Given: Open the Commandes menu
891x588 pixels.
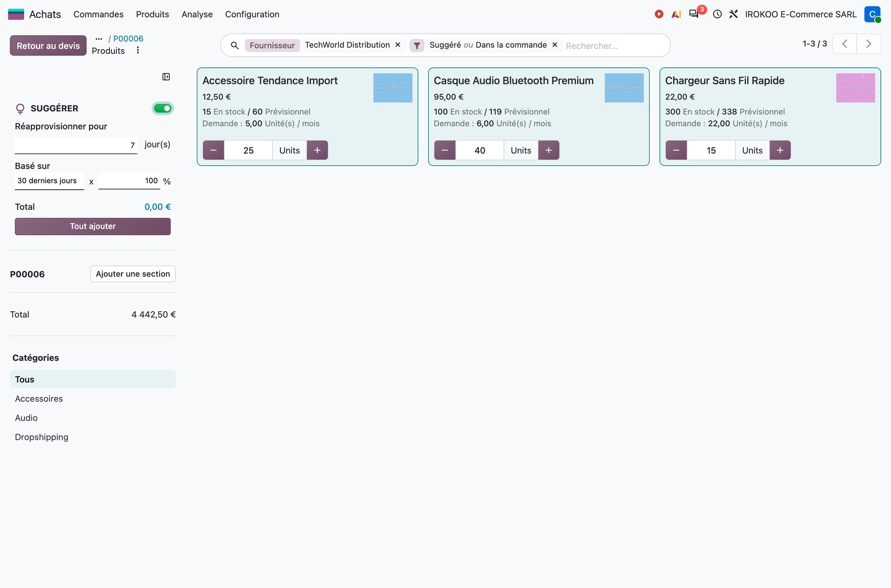Looking at the screenshot, I should [x=98, y=14].
